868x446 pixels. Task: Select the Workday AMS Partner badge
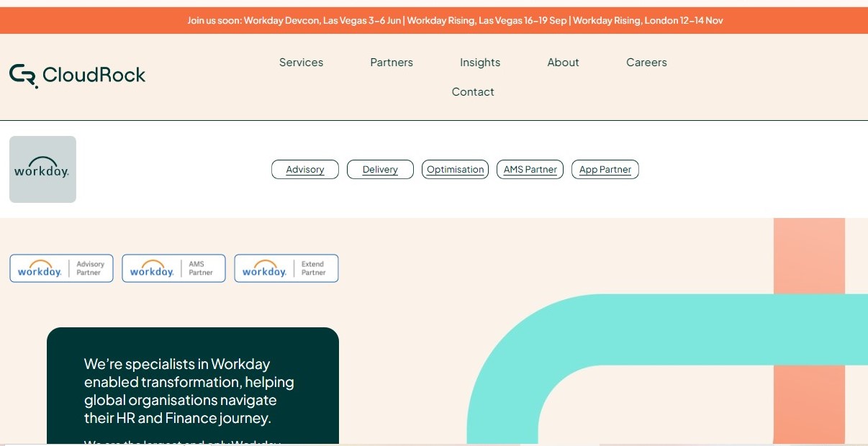pos(173,268)
